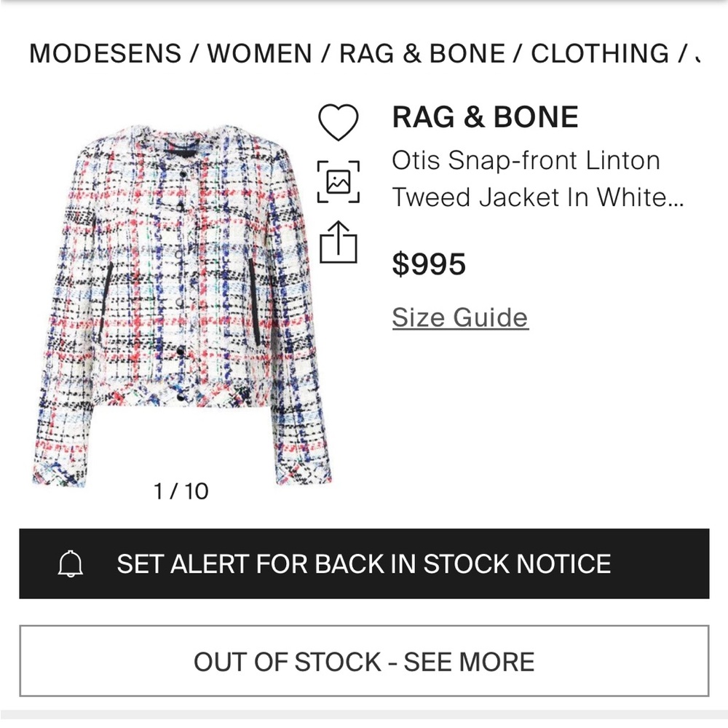Go to MODESENS in breadcrumb
The width and height of the screenshot is (728, 728).
click(x=105, y=53)
